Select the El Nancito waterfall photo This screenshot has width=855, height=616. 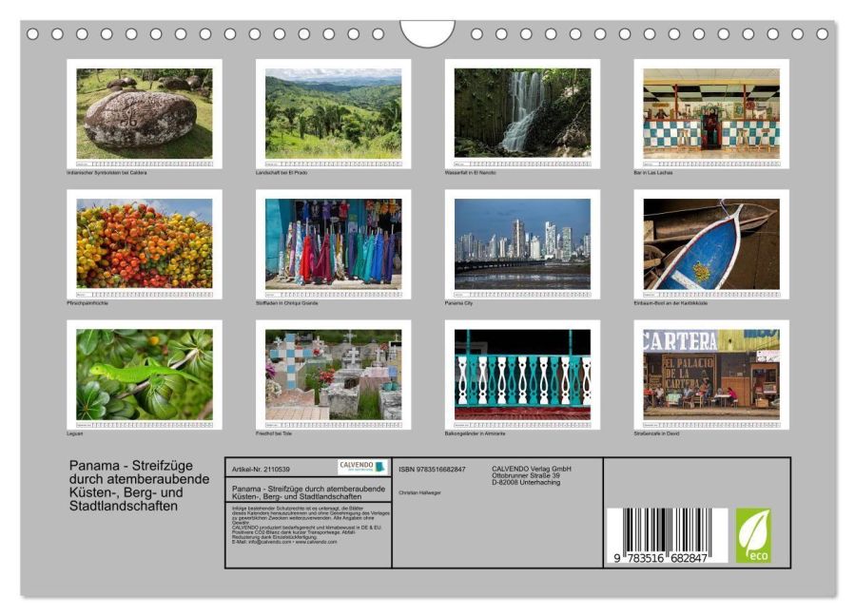[522, 114]
